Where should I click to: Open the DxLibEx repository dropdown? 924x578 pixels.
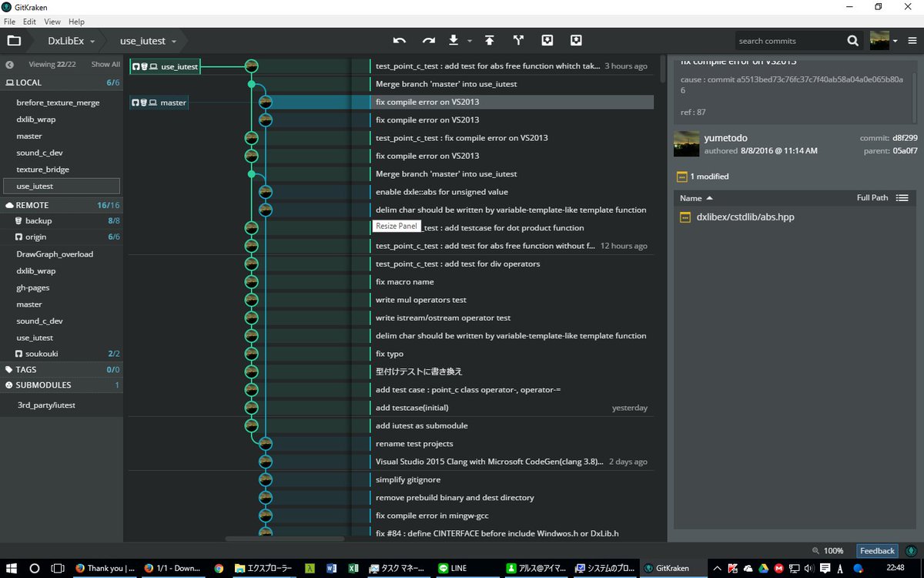[x=71, y=41]
